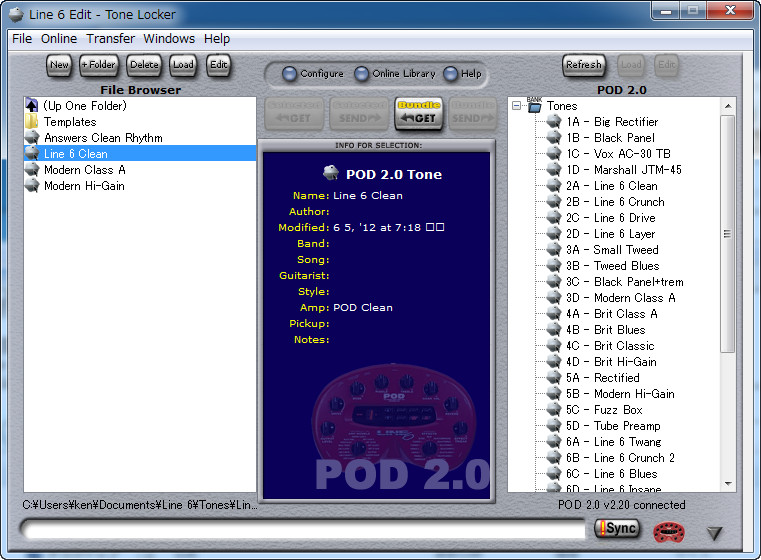Select the Help round button
Image resolution: width=761 pixels, height=560 pixels.
[x=450, y=74]
